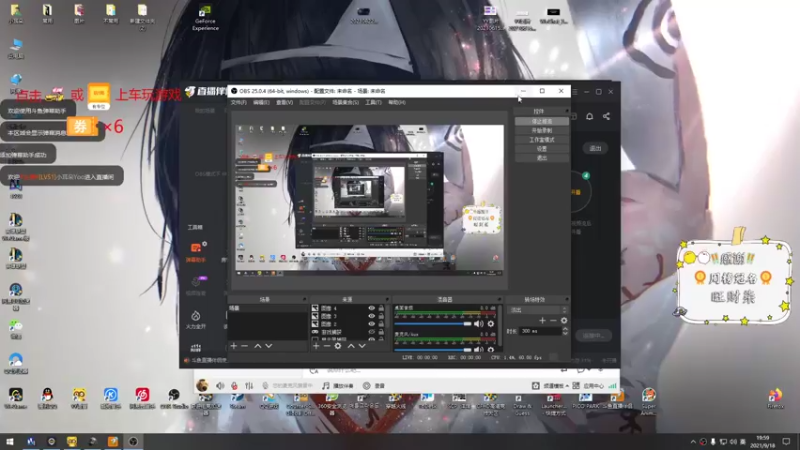This screenshot has height=450, width=800.
Task: Remove selected source with minus icon
Action: 327,346
